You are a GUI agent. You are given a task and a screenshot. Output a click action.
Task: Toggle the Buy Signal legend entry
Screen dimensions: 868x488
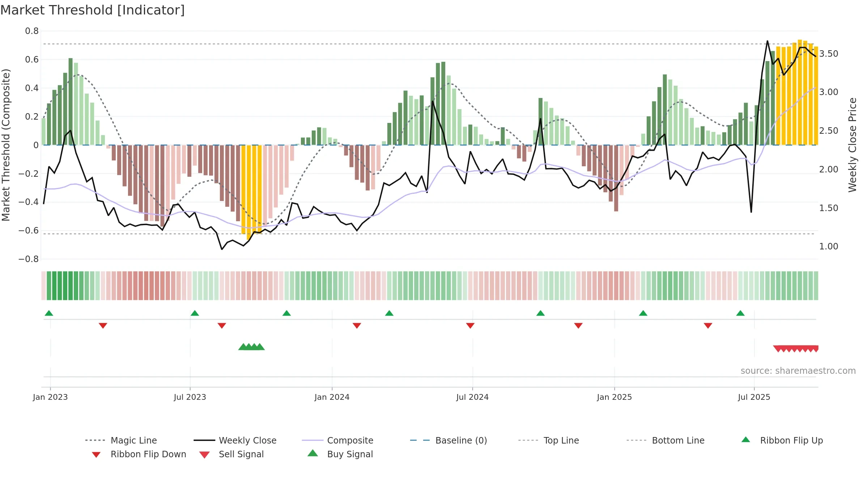pyautogui.click(x=340, y=454)
